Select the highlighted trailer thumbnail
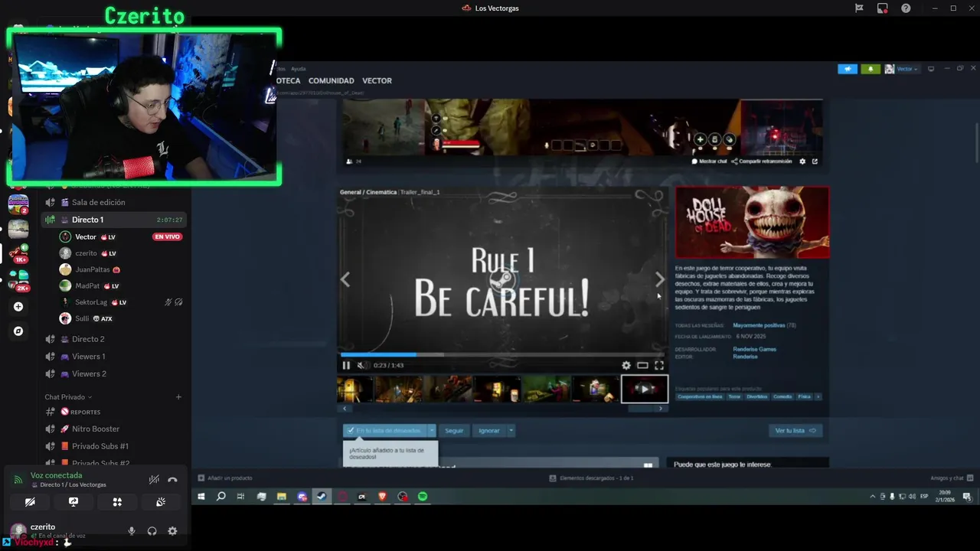 tap(644, 389)
